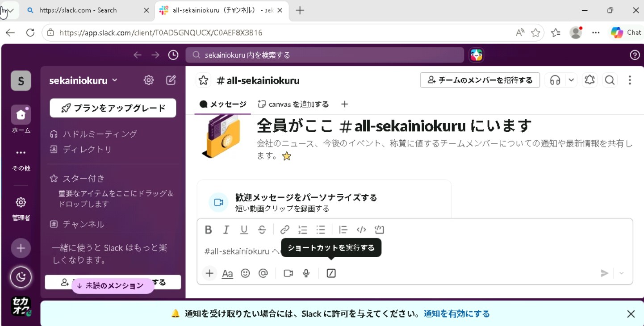Image resolution: width=644 pixels, height=326 pixels.
Task: Click the message input field #all-sekainiokuru
Action: point(414,251)
